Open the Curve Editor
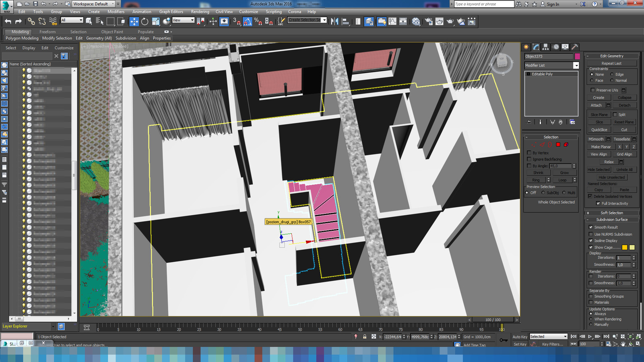 [x=392, y=21]
